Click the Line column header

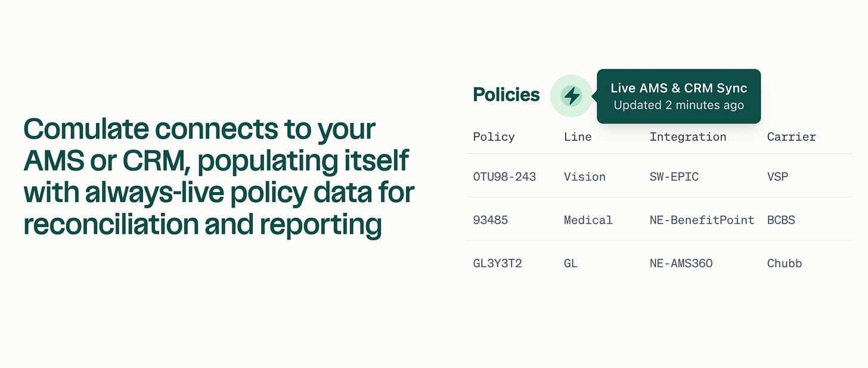click(578, 137)
